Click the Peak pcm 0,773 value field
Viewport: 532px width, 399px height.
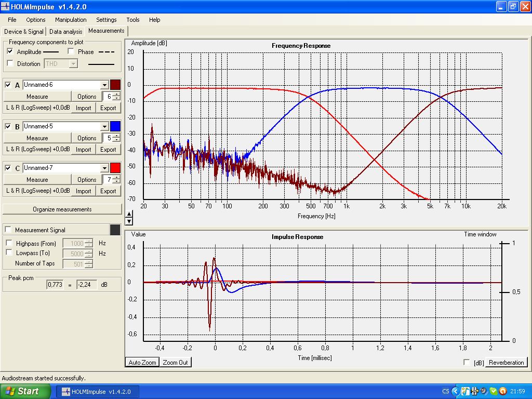55,285
